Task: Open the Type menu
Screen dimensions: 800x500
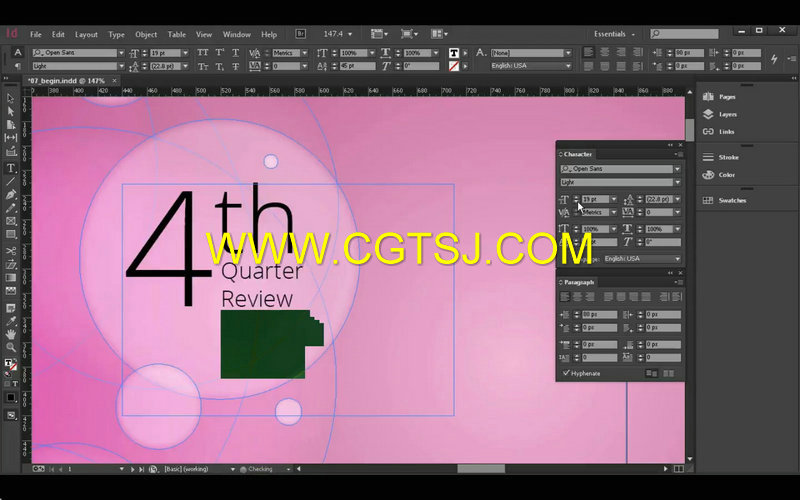Action: pos(116,34)
